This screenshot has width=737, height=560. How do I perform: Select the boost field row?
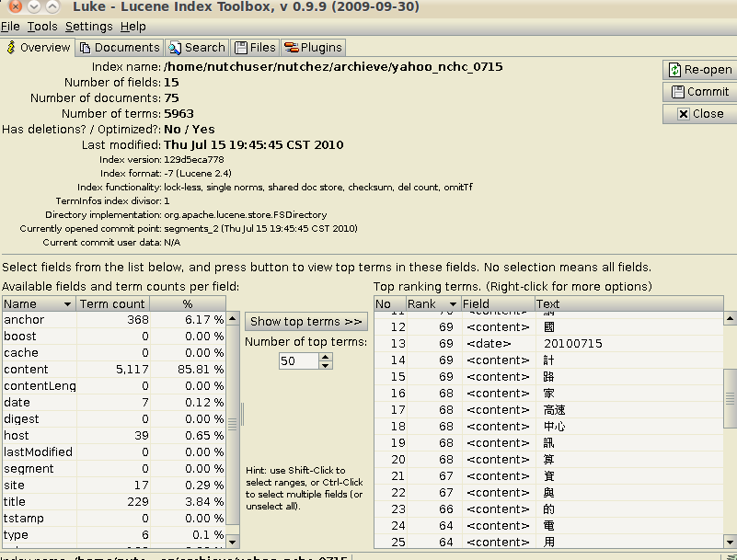click(114, 337)
